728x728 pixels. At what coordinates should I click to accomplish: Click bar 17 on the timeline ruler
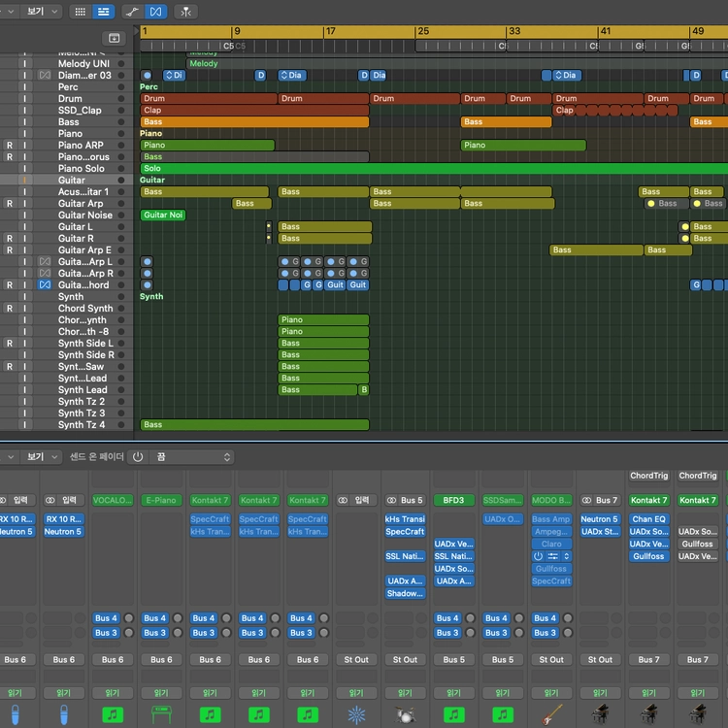(x=330, y=32)
